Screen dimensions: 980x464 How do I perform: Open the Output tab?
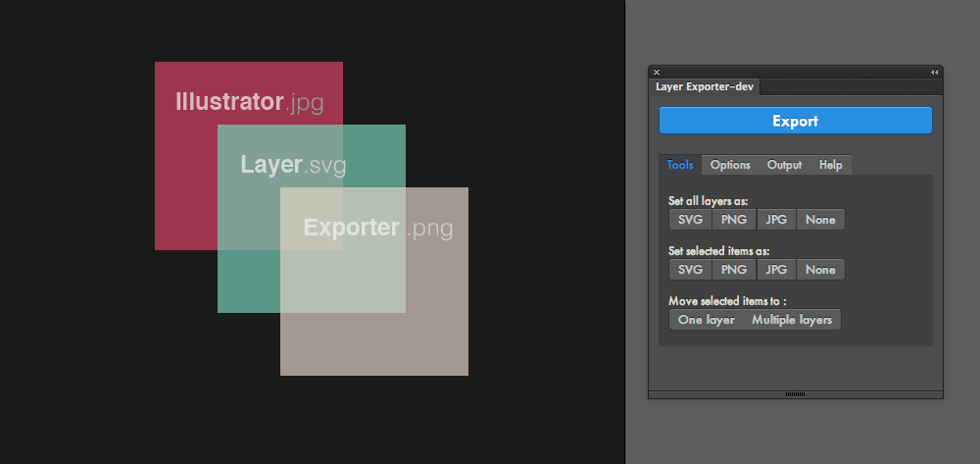[x=784, y=165]
